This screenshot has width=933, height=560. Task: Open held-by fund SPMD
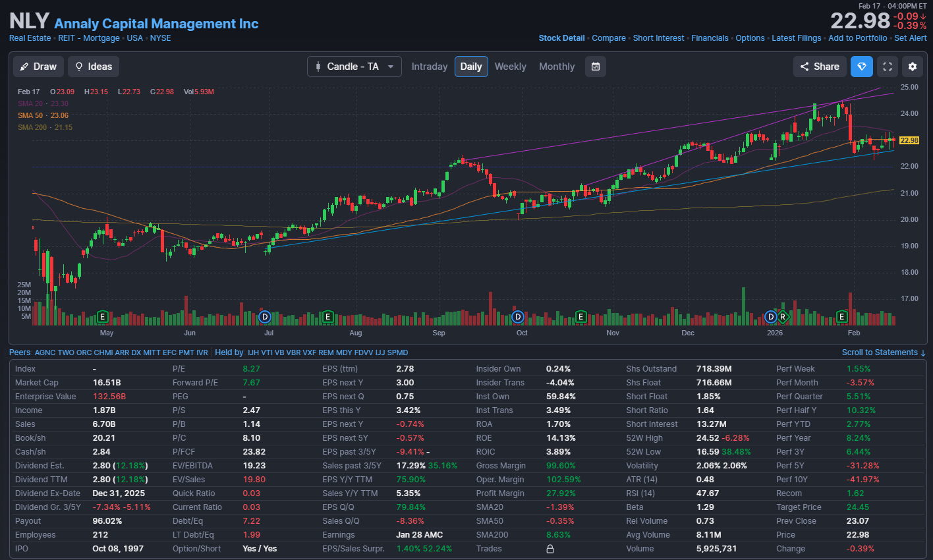(x=397, y=352)
